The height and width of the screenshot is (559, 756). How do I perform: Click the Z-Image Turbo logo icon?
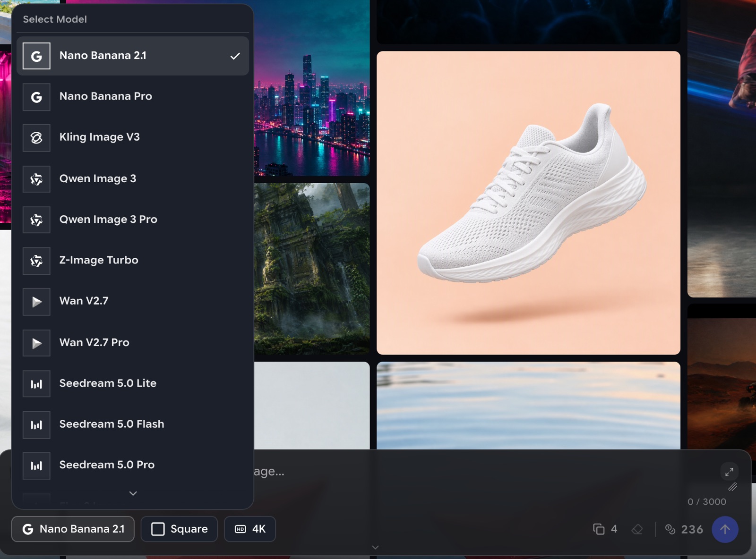coord(36,261)
